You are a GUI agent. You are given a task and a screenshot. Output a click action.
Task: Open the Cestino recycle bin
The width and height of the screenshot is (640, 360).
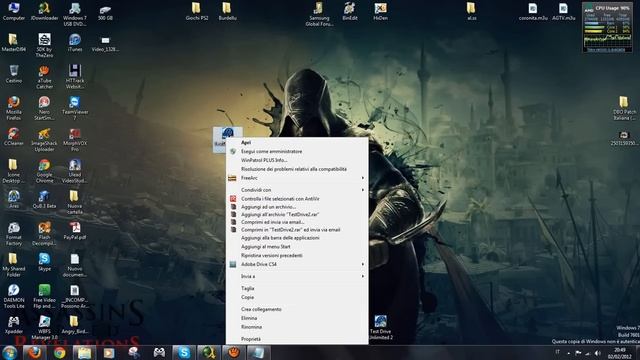[13, 74]
